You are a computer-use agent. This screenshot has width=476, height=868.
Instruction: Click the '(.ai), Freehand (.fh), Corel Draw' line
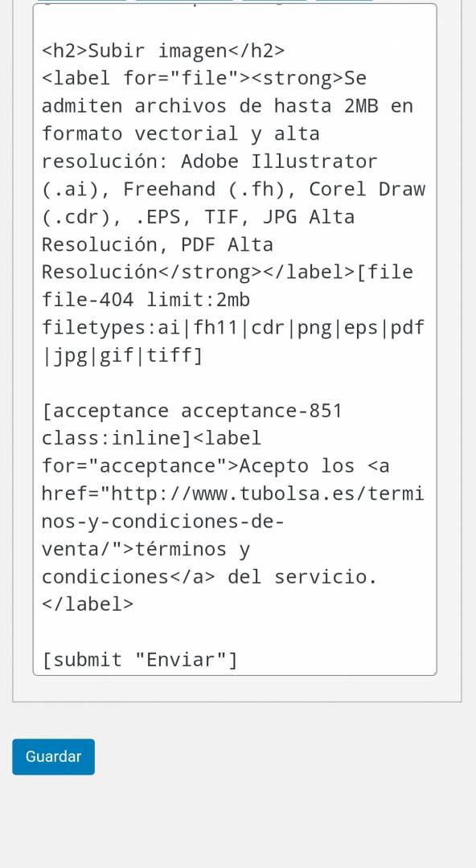point(233,190)
